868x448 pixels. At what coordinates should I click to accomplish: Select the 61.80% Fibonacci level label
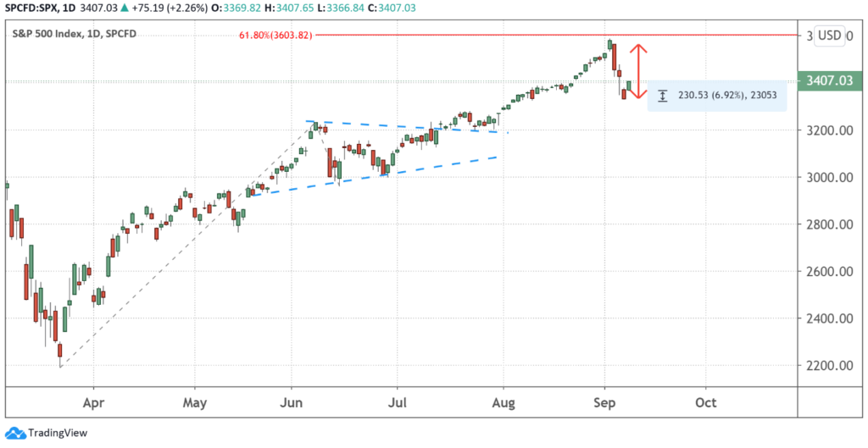pos(279,35)
